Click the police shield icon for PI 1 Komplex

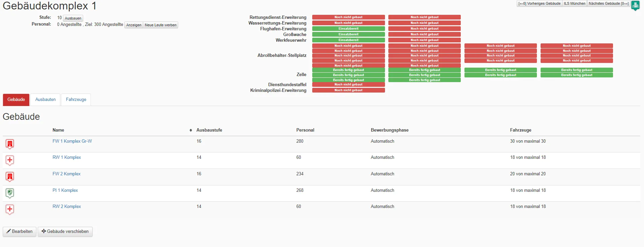pyautogui.click(x=10, y=193)
